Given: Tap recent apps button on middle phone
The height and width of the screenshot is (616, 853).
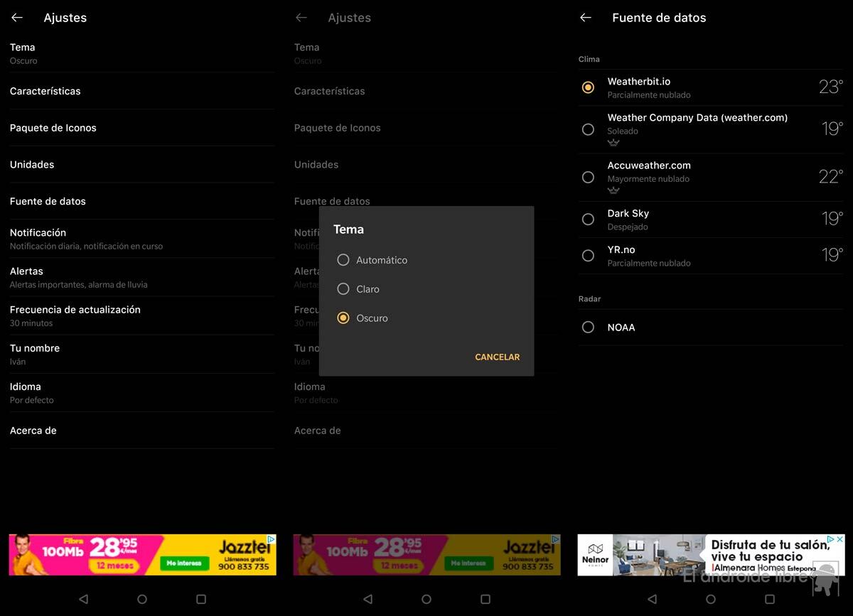Looking at the screenshot, I should pos(485,599).
